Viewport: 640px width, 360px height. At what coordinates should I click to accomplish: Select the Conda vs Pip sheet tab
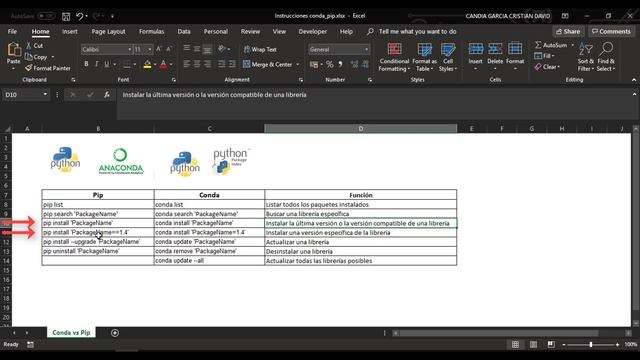pyautogui.click(x=71, y=333)
